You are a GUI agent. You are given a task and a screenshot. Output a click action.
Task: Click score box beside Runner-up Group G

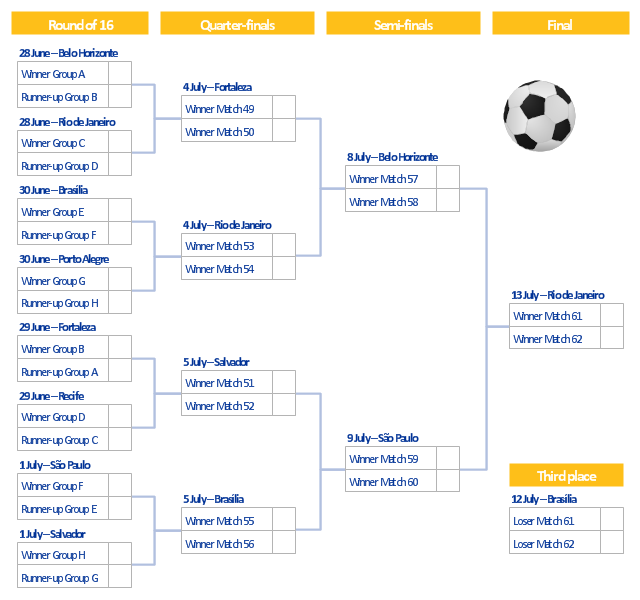pos(120,576)
